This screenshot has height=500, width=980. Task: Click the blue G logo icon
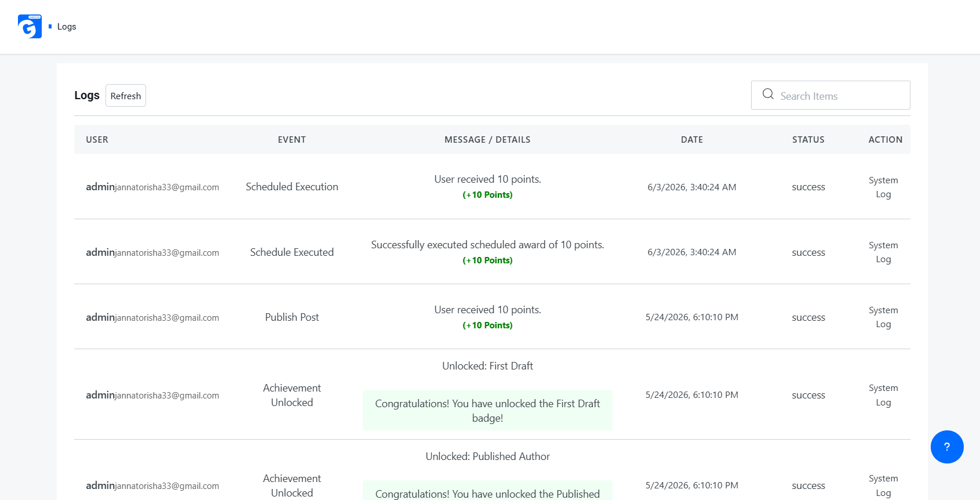coord(30,27)
